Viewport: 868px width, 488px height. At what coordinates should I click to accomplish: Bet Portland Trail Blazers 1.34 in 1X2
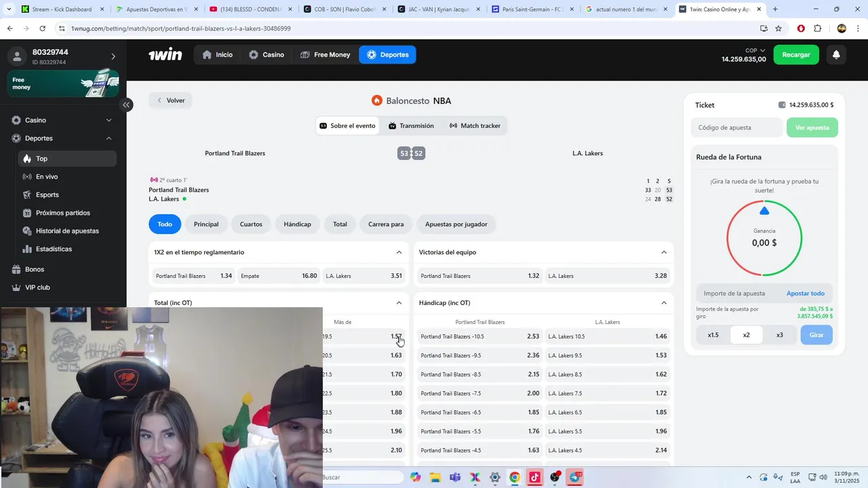click(194, 276)
